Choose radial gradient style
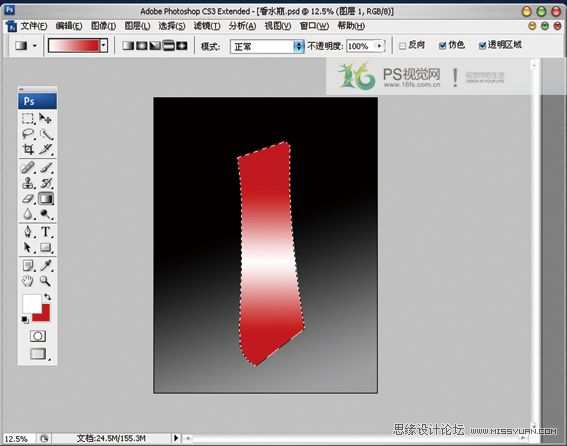567x446 pixels. point(141,46)
